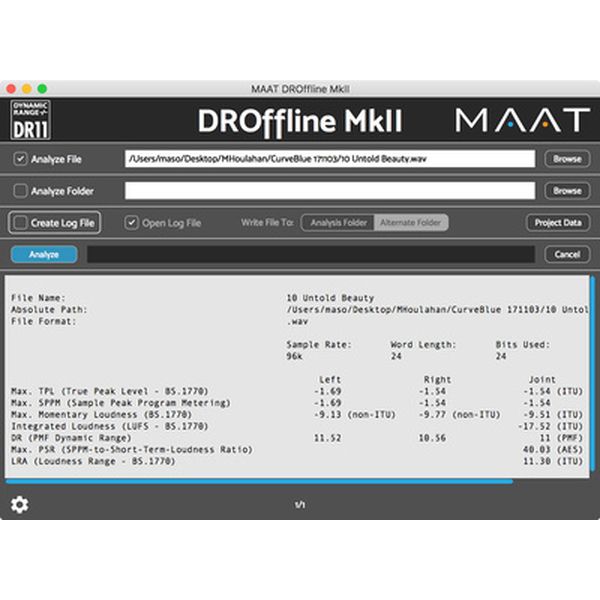
Task: Browse for a folder to analyze
Action: [x=566, y=190]
